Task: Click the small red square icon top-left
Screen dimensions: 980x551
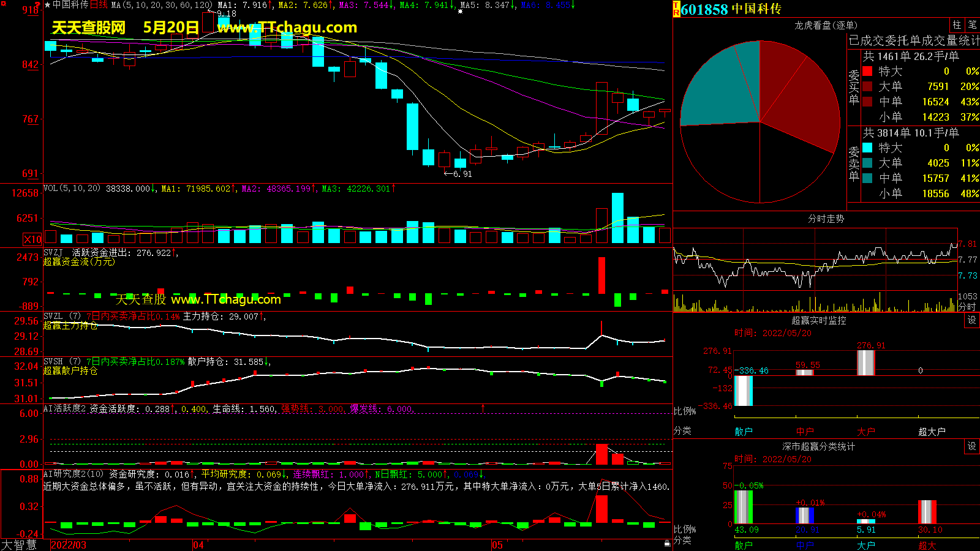Action: point(4,4)
